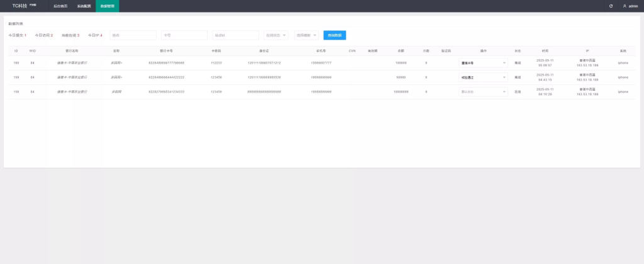This screenshot has height=264, width=644.
Task: Open the 选择模板 filter dropdown
Action: pos(306,35)
